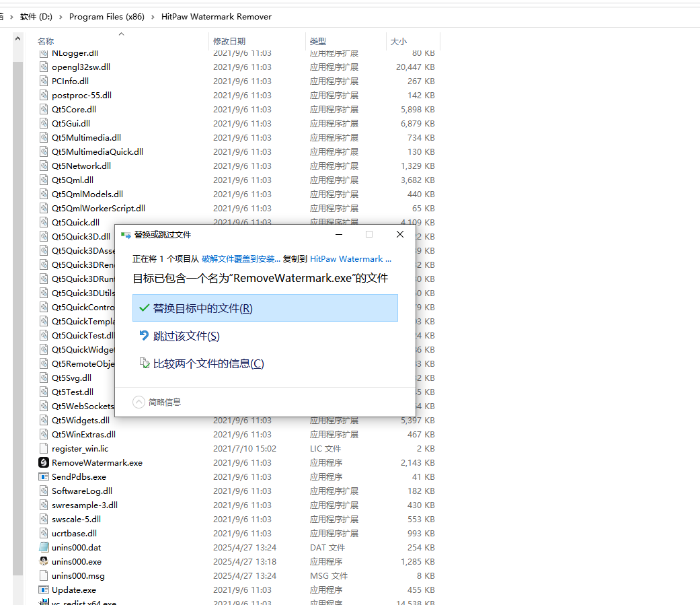The width and height of the screenshot is (700, 605).
Task: Sort by 类型 column header
Action: 318,41
